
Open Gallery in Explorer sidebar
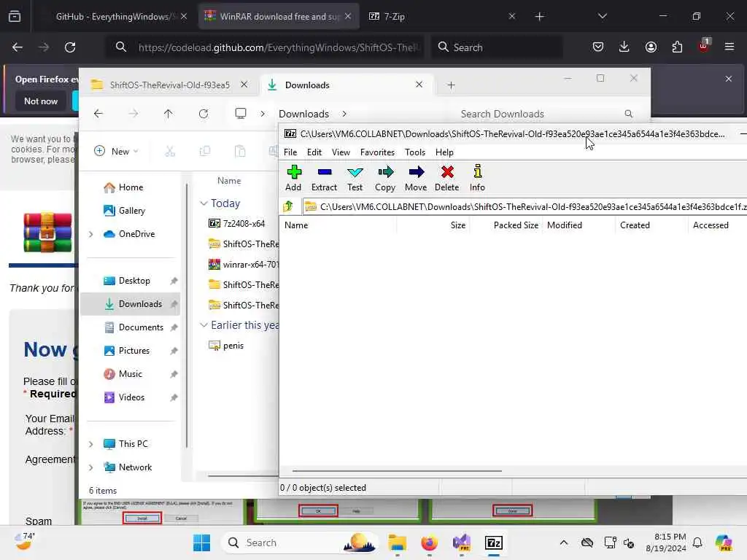[131, 211]
